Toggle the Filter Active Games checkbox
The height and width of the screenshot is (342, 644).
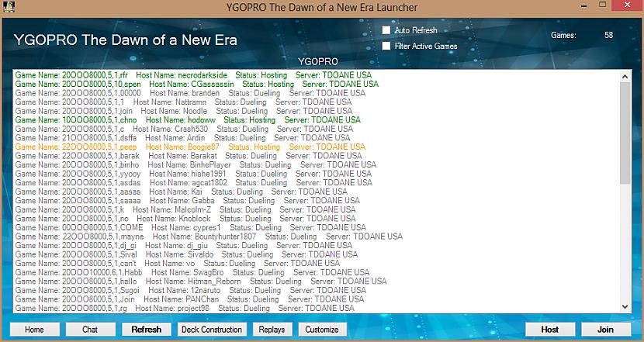(386, 46)
